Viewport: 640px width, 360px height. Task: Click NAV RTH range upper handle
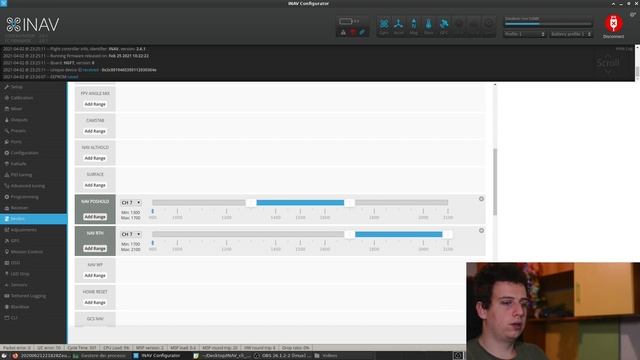click(447, 234)
